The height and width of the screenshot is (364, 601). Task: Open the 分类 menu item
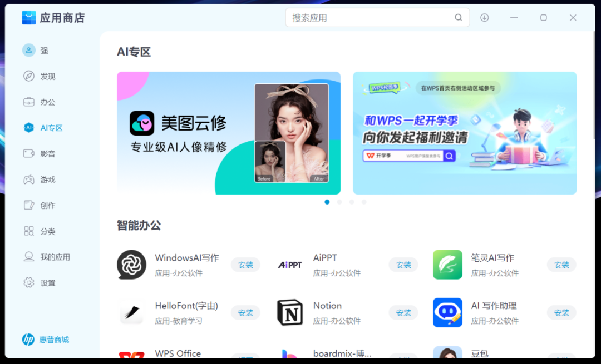pyautogui.click(x=48, y=231)
